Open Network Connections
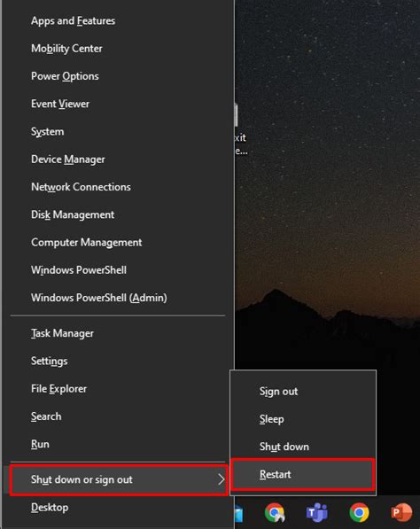The image size is (420, 529). click(118, 187)
